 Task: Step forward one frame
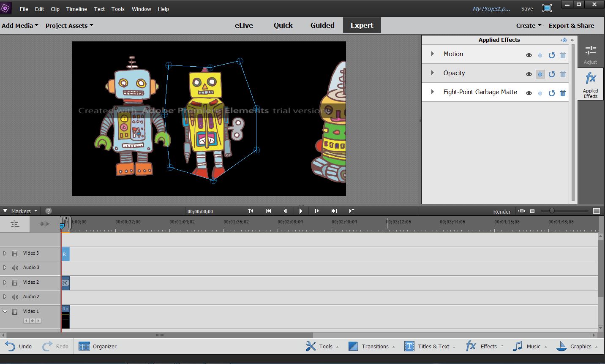tap(317, 211)
